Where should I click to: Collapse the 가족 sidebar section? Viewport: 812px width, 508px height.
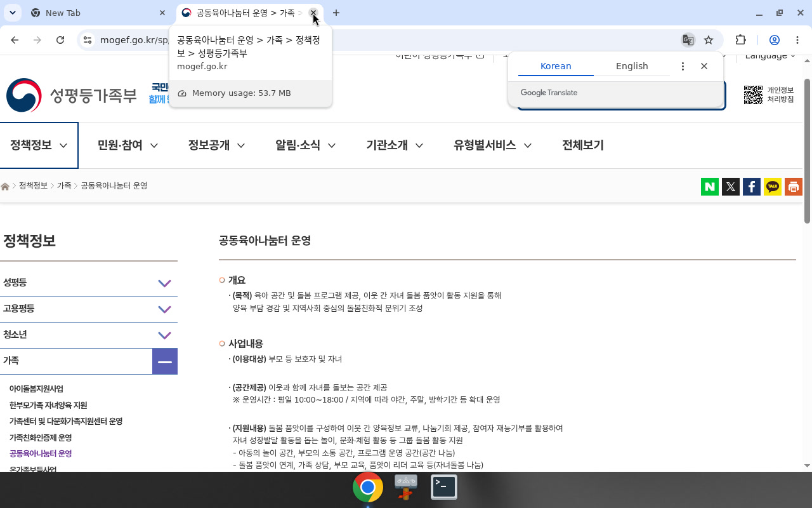[165, 361]
